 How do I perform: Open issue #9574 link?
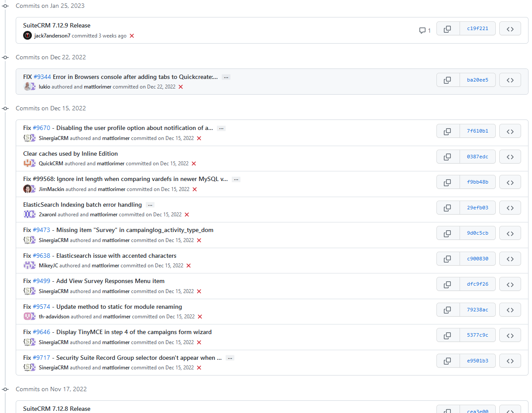pyautogui.click(x=41, y=307)
